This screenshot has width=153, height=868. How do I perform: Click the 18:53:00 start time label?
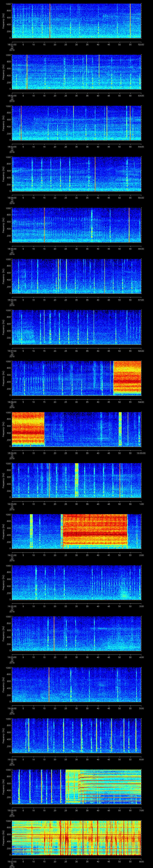pos(12,147)
